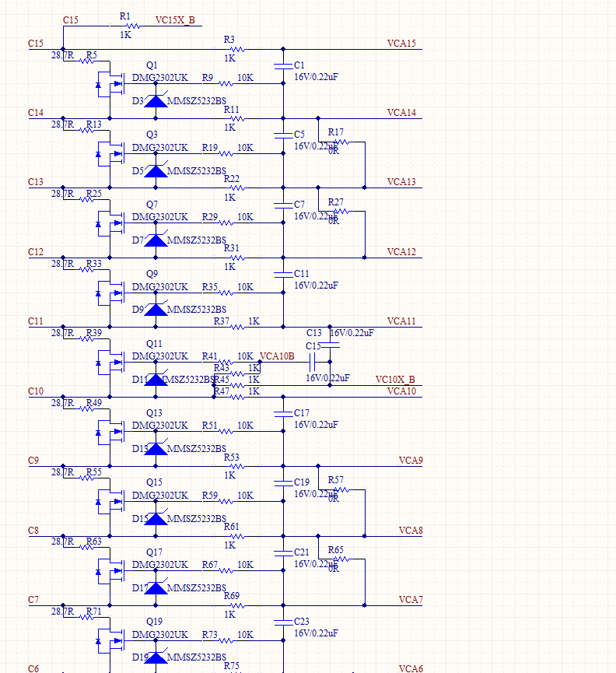616x673 pixels.
Task: Click the C21 capacitor symbol
Action: pos(283,553)
